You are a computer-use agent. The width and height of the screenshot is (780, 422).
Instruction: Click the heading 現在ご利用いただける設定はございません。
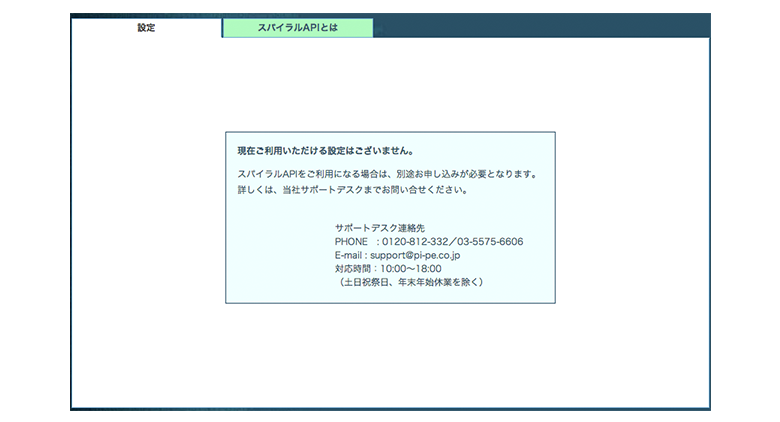326,151
